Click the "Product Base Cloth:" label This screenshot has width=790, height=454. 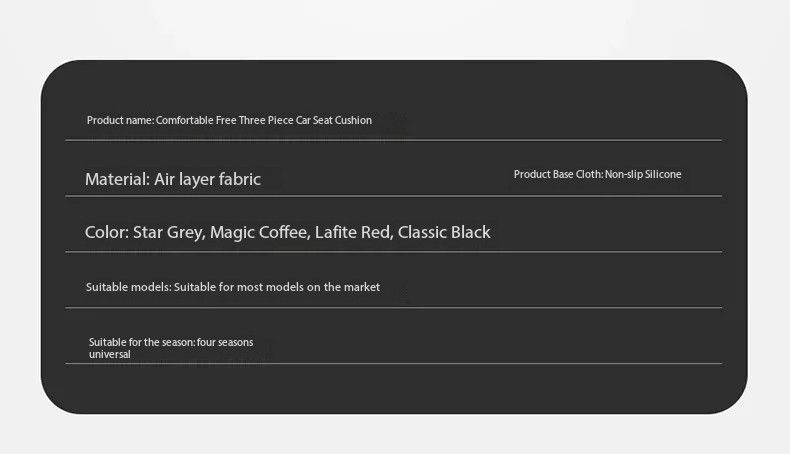click(x=558, y=174)
